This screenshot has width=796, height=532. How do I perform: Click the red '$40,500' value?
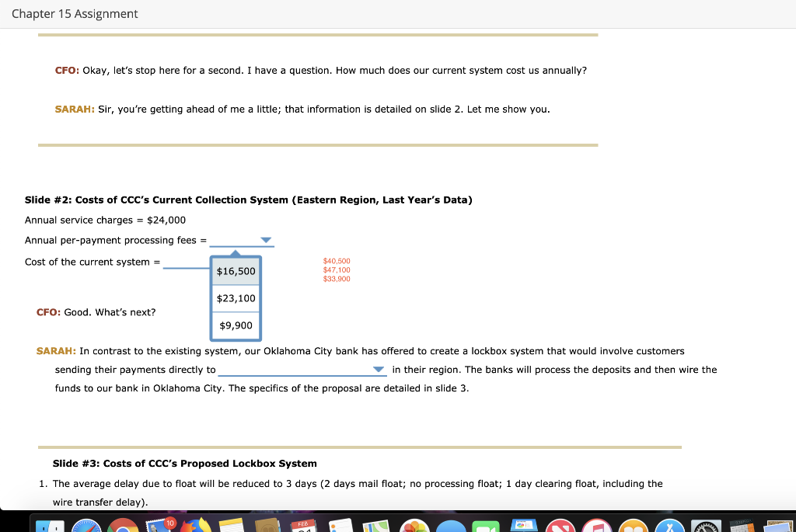click(337, 261)
